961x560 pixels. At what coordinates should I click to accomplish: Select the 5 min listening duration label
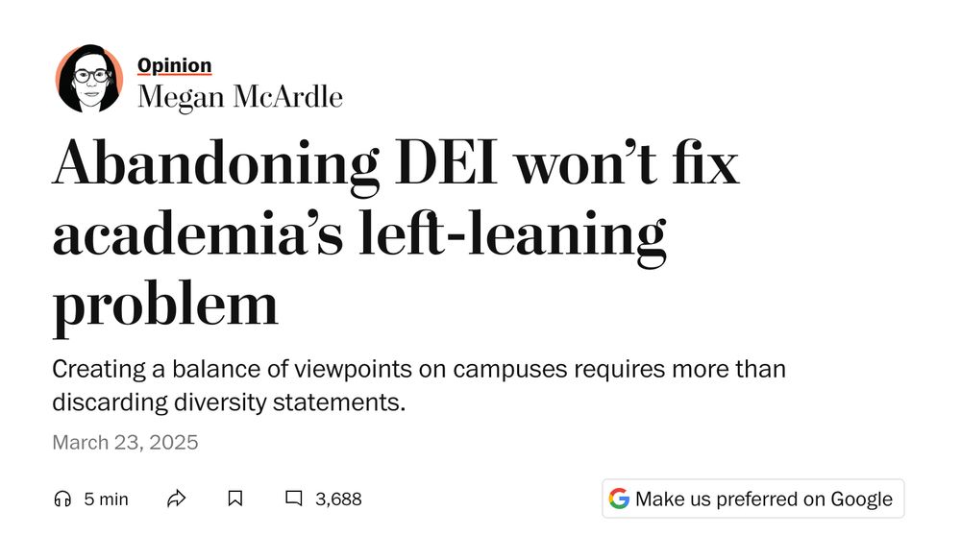pos(104,499)
